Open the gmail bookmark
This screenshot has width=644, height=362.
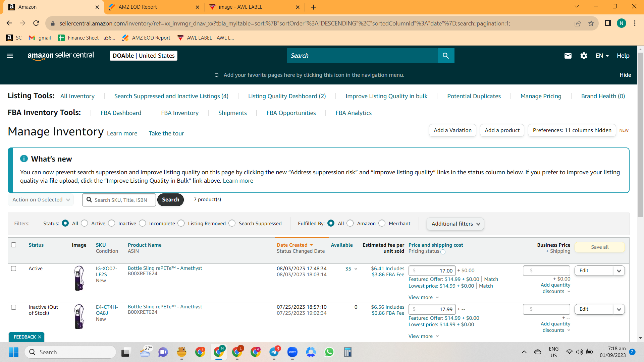(x=40, y=38)
